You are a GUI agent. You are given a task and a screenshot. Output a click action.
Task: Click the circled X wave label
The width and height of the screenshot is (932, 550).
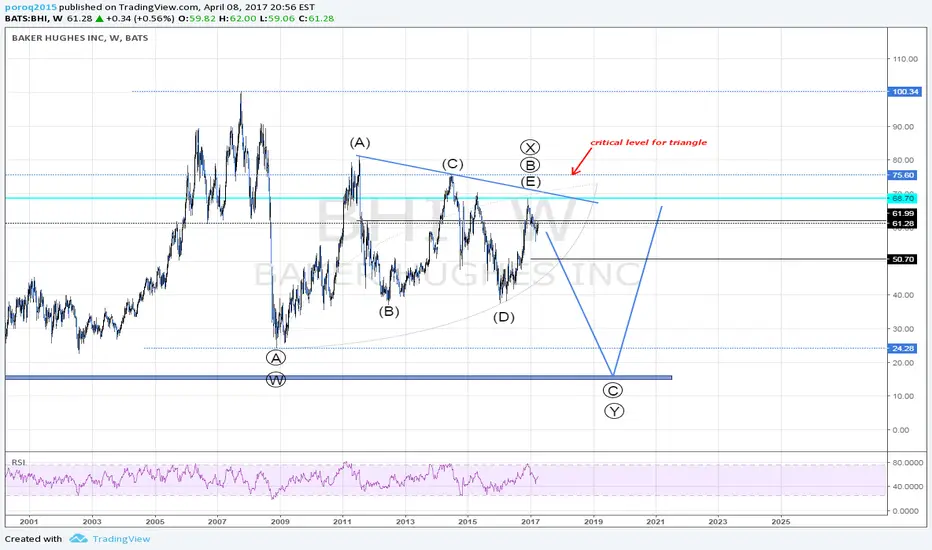530,147
